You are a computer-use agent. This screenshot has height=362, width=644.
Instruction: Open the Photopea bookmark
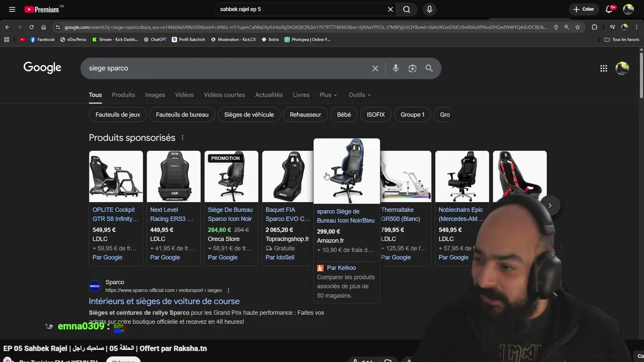tap(307, 39)
